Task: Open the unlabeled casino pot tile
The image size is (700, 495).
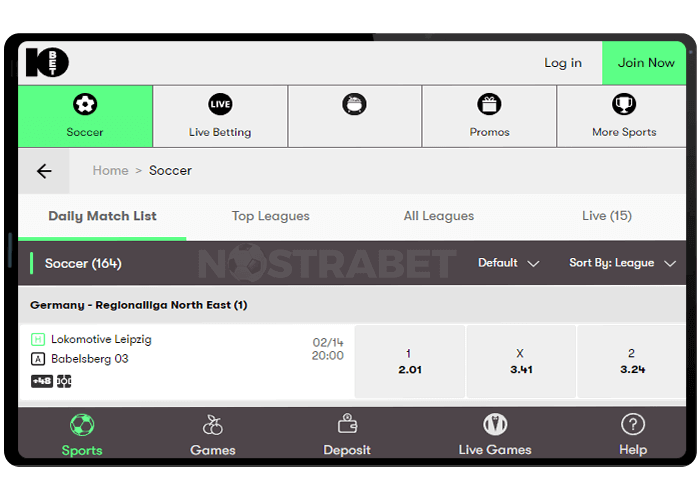Action: tap(354, 116)
